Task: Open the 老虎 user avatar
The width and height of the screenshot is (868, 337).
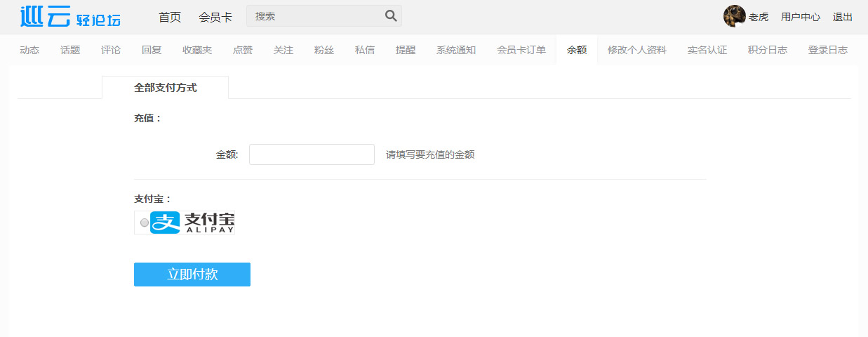Action: pos(734,16)
